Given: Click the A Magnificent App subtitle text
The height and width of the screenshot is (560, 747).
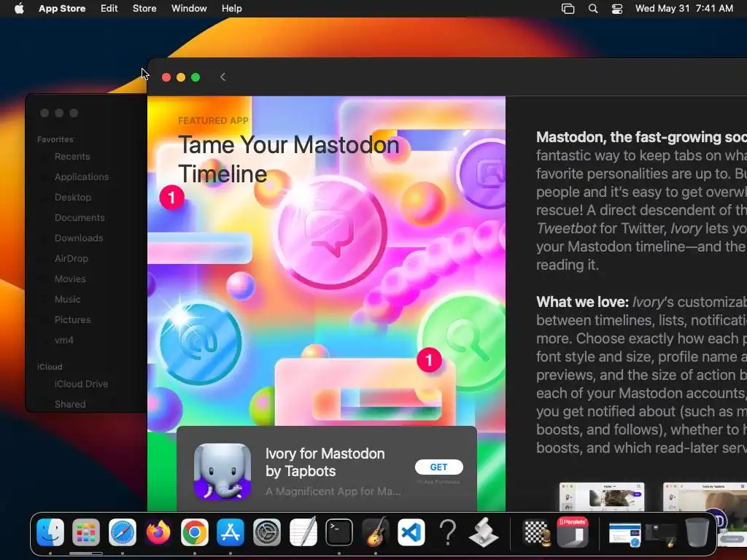Looking at the screenshot, I should click(333, 491).
